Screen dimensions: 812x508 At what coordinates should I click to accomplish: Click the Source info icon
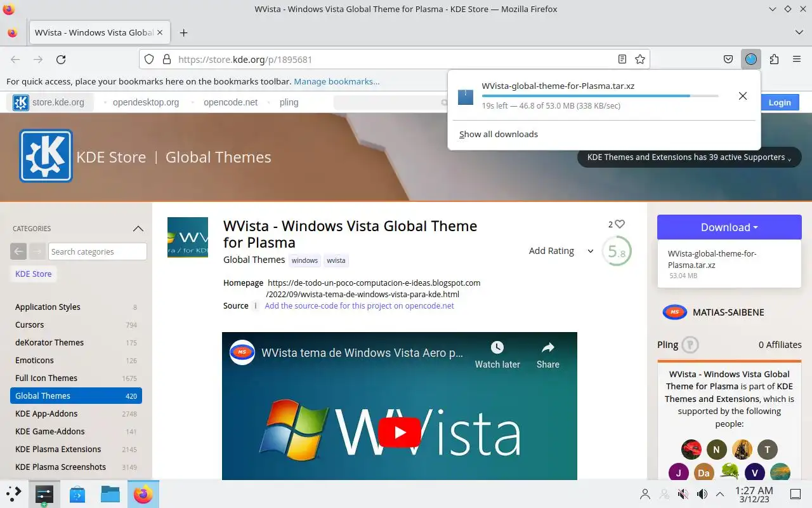(256, 305)
